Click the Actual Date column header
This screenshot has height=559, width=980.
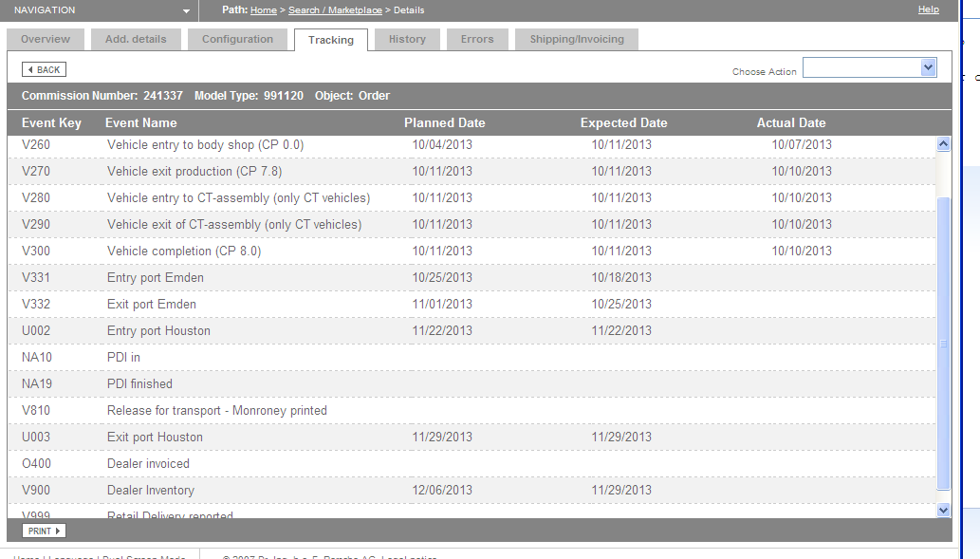click(x=791, y=122)
